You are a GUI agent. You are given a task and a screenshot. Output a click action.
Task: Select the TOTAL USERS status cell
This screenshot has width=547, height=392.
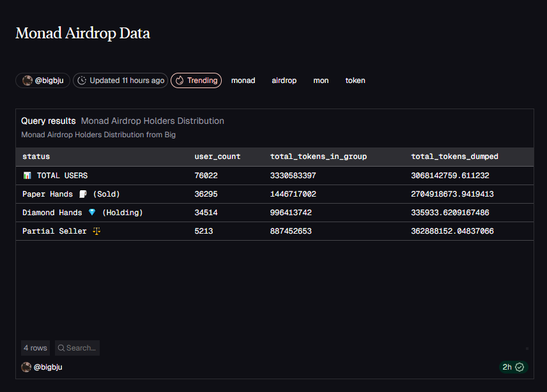pyautogui.click(x=55, y=176)
